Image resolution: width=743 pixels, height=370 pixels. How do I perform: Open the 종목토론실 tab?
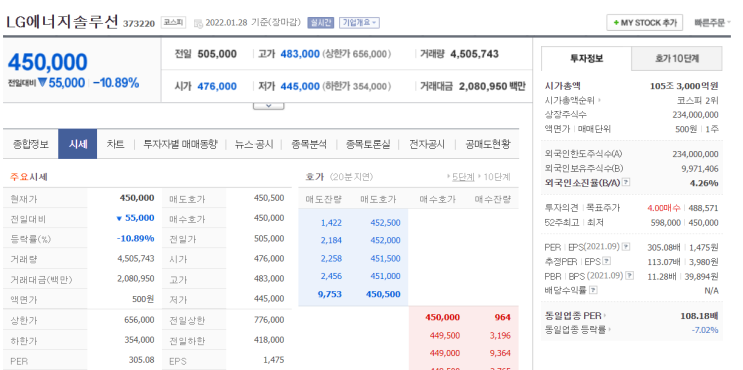[x=368, y=144]
